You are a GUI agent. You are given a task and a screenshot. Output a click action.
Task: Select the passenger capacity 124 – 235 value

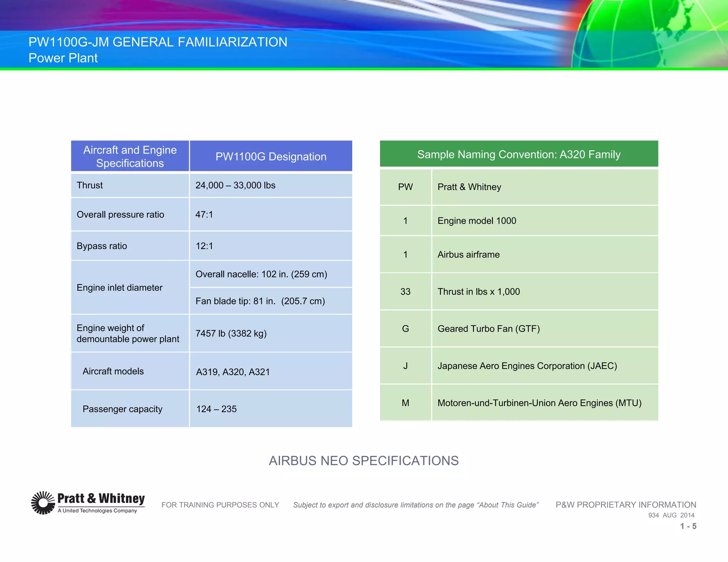point(216,409)
